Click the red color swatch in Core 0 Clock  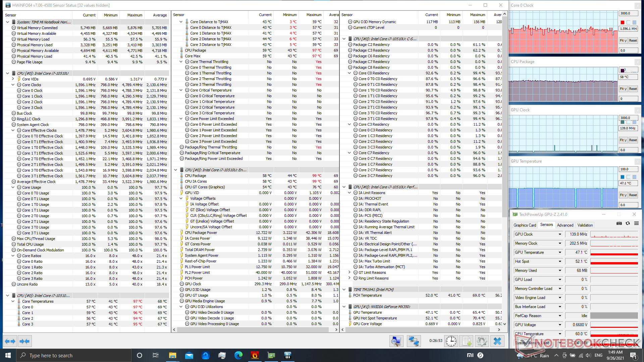click(623, 22)
